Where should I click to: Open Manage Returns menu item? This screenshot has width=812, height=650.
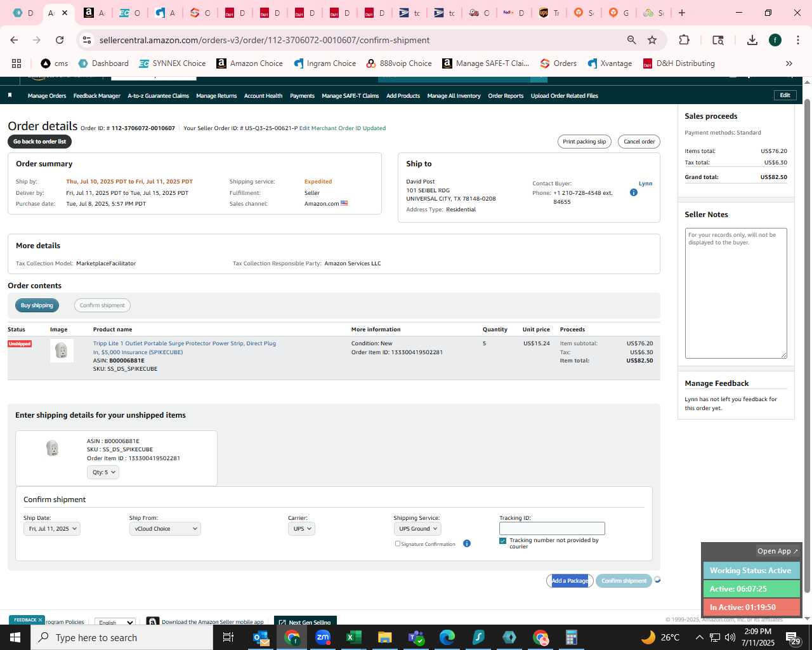[x=216, y=96]
